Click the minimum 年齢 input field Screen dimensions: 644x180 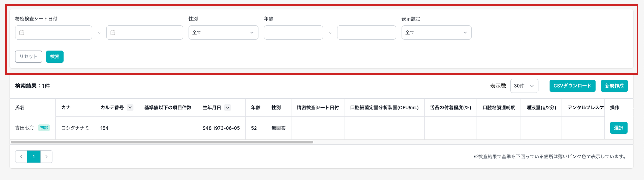coord(293,32)
